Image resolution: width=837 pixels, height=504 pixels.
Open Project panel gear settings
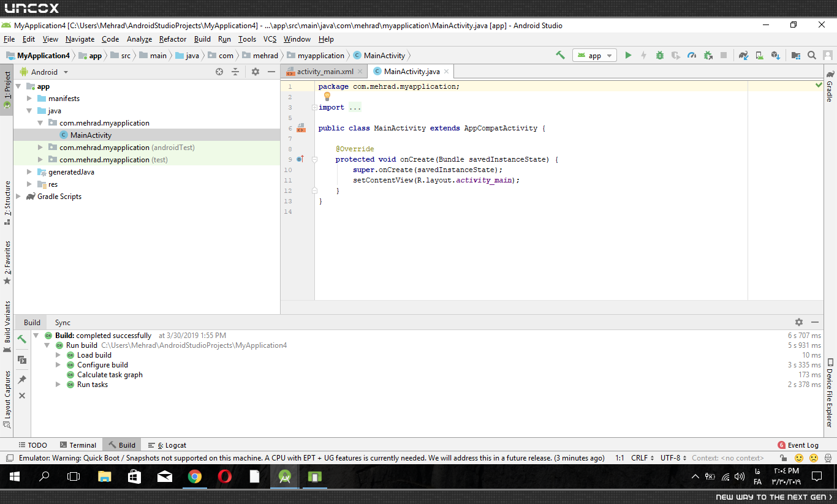tap(256, 72)
